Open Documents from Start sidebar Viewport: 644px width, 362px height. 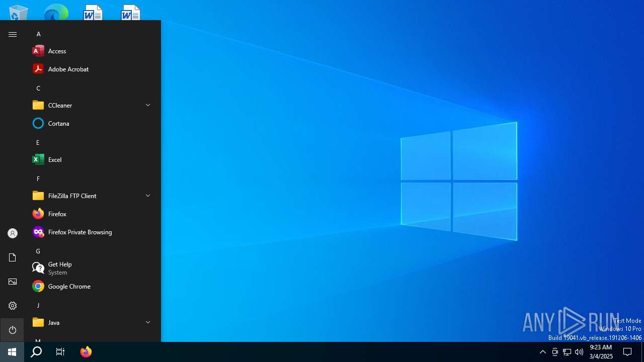tap(13, 257)
